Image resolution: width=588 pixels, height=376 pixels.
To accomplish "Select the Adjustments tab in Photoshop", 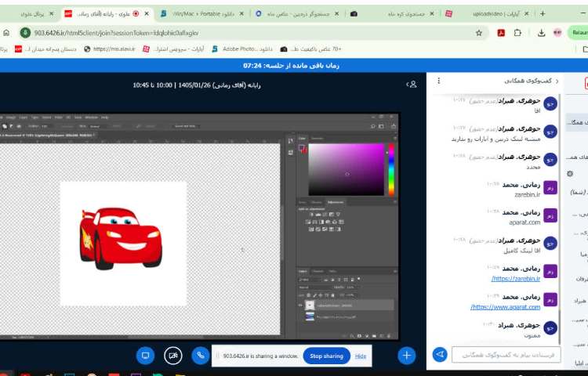I will [x=335, y=202].
